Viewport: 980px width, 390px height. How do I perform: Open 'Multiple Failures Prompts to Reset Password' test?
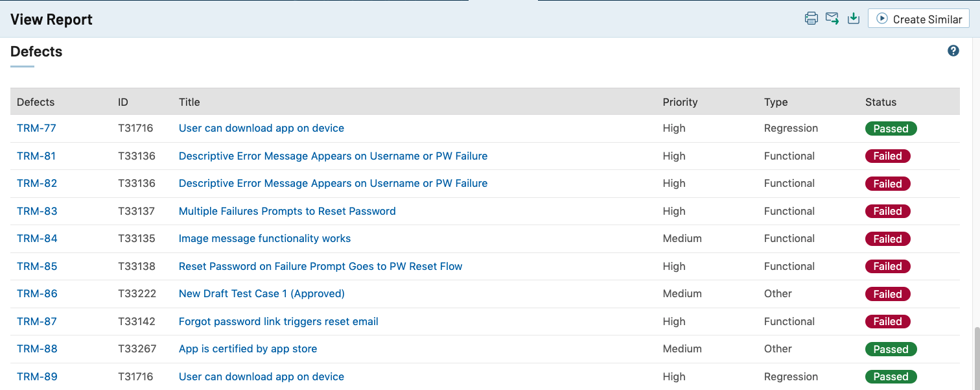[287, 212]
